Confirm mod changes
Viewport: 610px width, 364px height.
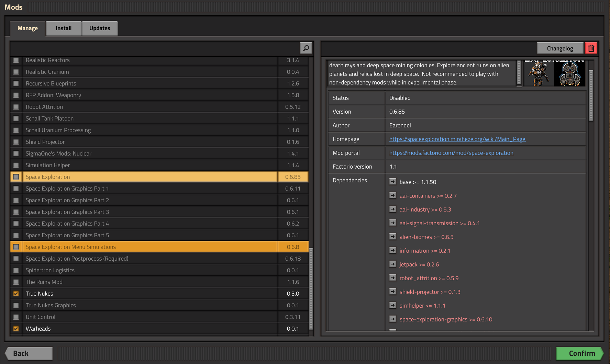click(x=580, y=353)
